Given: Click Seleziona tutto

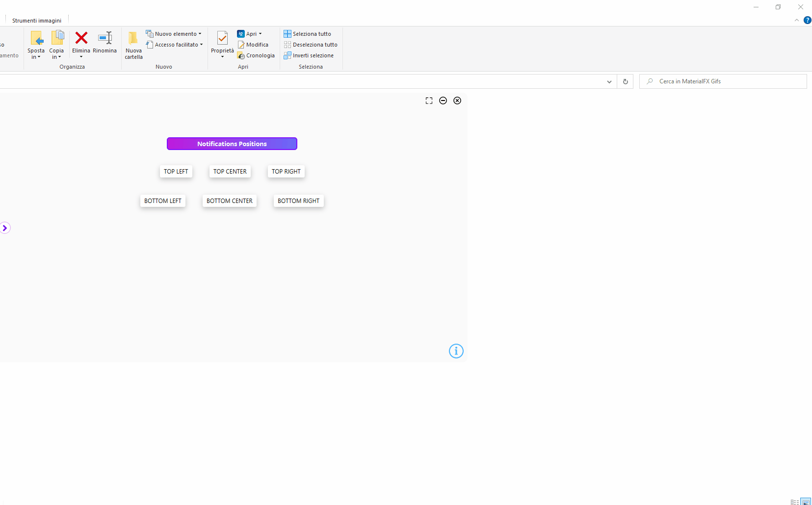Looking at the screenshot, I should (x=308, y=34).
